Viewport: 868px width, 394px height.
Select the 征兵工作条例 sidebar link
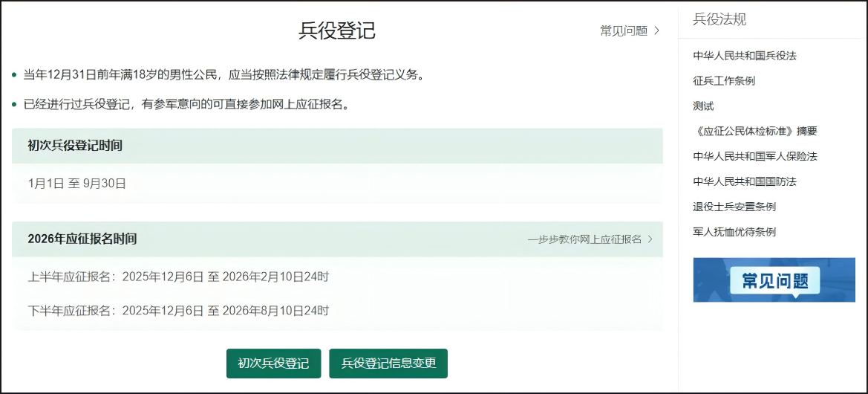[723, 81]
